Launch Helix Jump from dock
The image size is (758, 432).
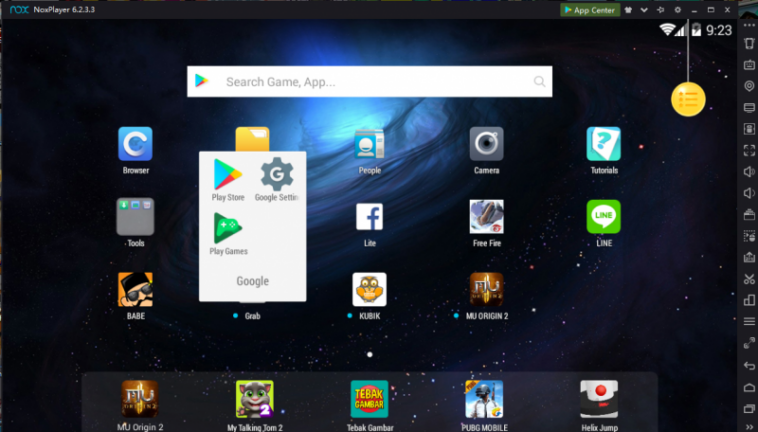click(x=599, y=399)
